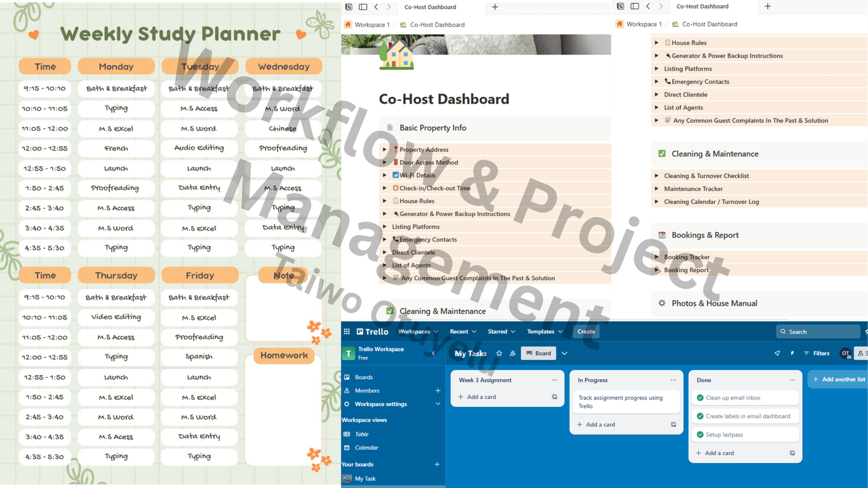Open the Done list actions menu
The image size is (868, 488).
(x=792, y=380)
